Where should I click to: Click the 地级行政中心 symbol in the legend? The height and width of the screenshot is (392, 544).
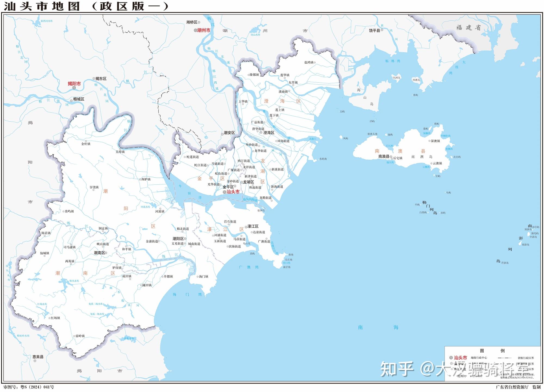pyautogui.click(x=450, y=358)
